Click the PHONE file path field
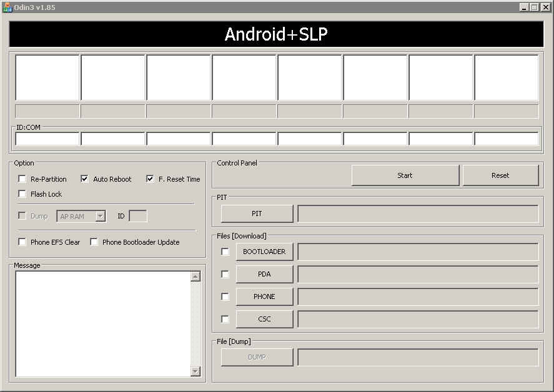This screenshot has width=554, height=392. coord(418,296)
